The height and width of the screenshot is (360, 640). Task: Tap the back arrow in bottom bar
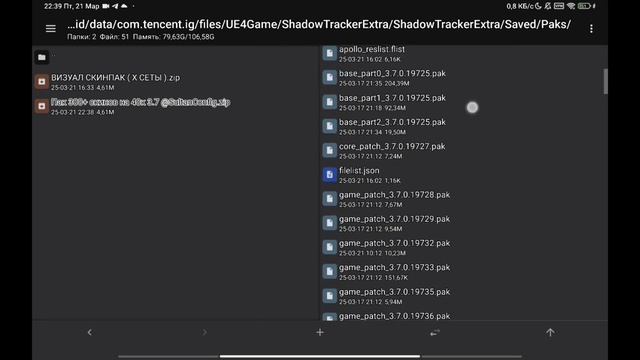pyautogui.click(x=90, y=332)
